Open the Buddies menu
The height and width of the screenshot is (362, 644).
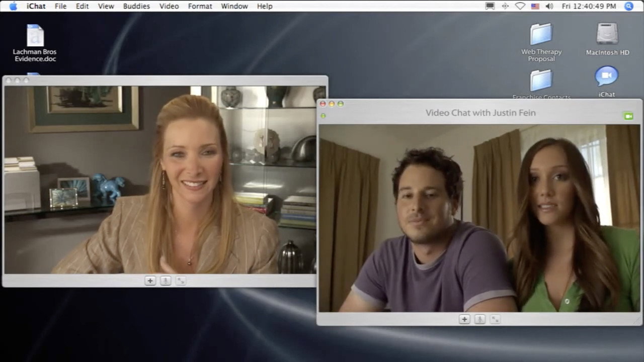[136, 6]
